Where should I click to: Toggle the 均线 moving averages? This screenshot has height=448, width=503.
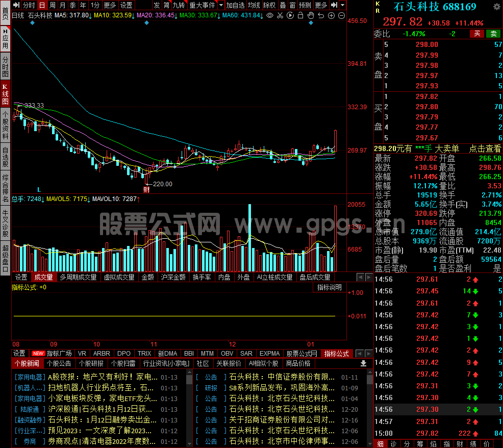(x=254, y=5)
